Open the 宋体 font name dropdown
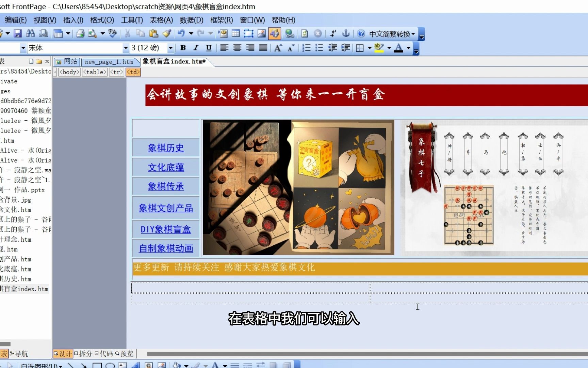 125,48
